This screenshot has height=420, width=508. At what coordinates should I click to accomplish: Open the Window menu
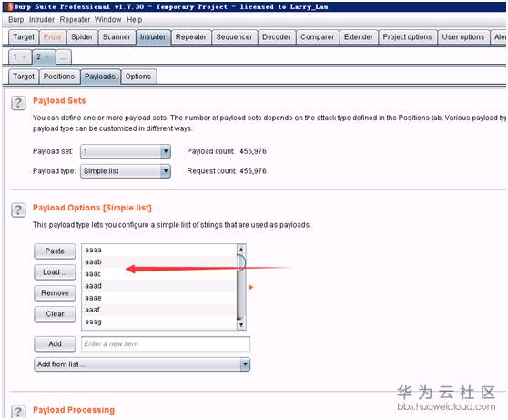click(108, 20)
